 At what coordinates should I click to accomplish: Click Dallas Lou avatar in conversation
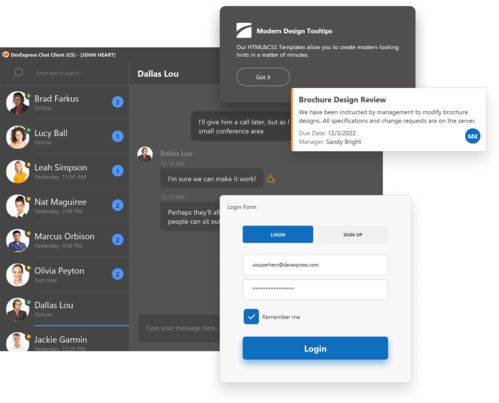[145, 154]
